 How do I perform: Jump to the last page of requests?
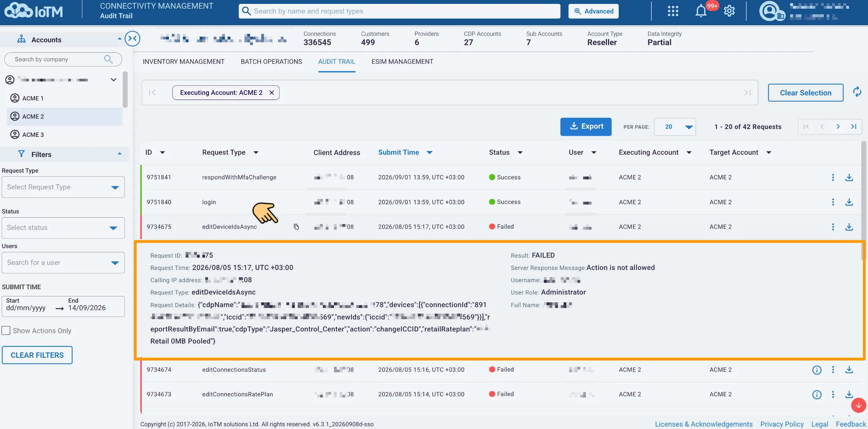854,127
